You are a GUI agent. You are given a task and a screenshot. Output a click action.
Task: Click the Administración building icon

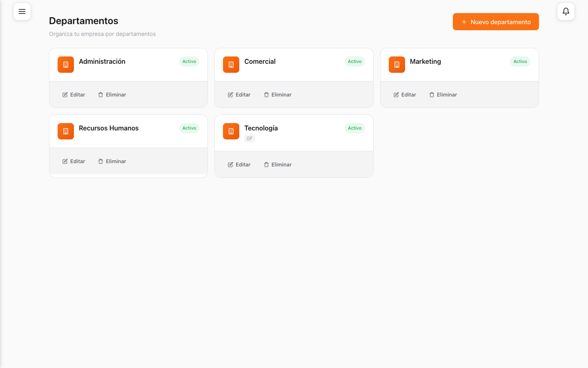[66, 65]
